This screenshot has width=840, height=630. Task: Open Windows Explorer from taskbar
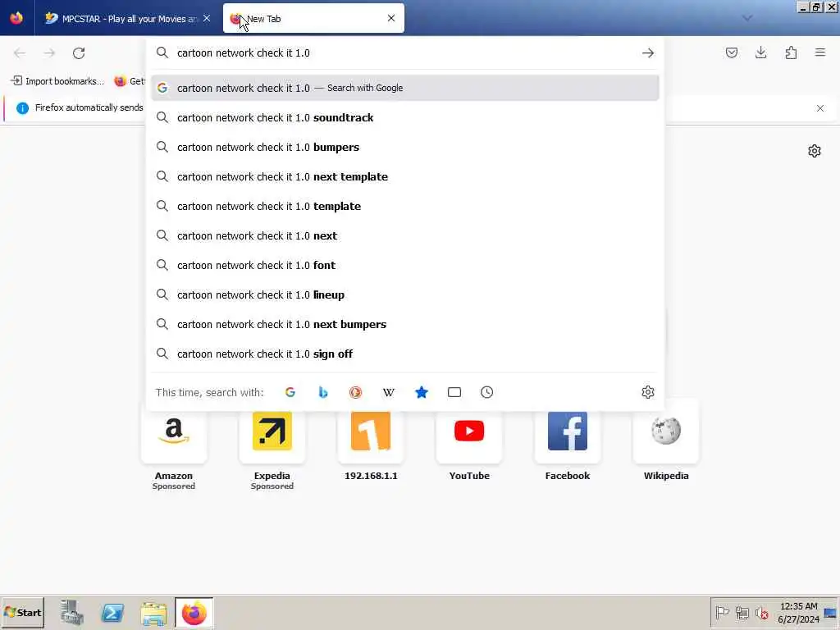pyautogui.click(x=153, y=613)
